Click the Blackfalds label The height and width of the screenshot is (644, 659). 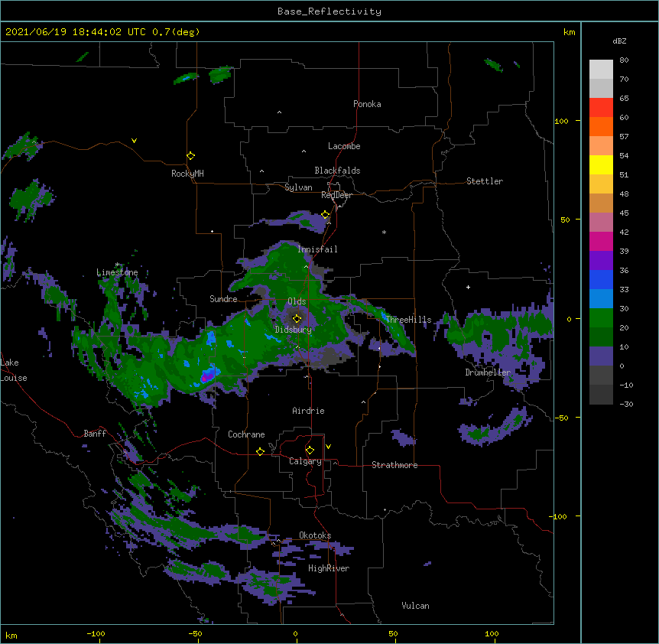pos(337,171)
